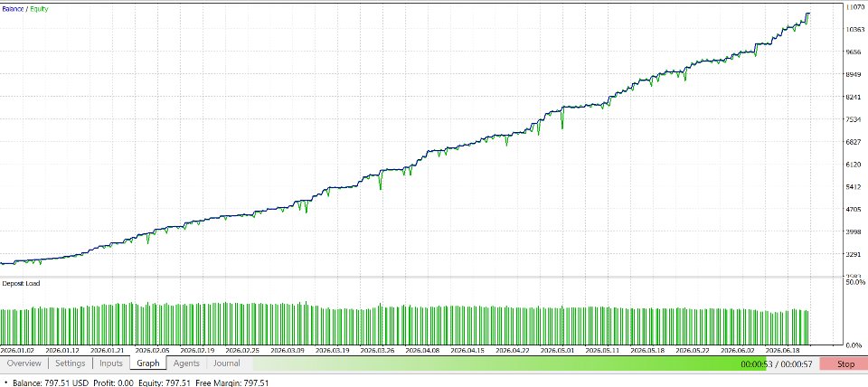Click the Free Margin: 797.51 status text
868x387 pixels.
pos(232,382)
